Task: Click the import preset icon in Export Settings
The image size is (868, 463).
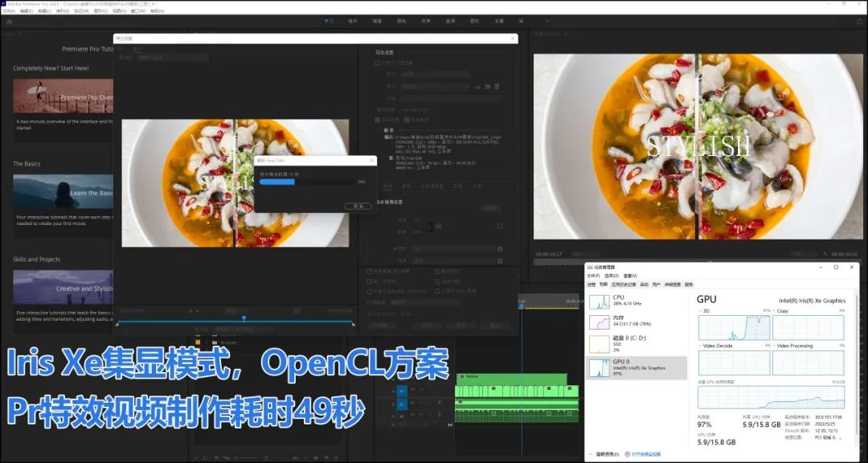Action: click(x=487, y=86)
